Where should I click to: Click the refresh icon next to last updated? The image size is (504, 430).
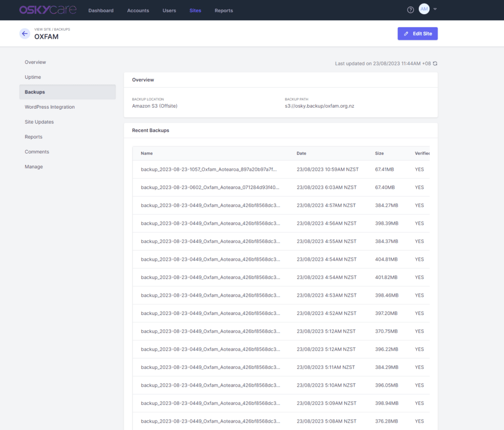point(435,63)
